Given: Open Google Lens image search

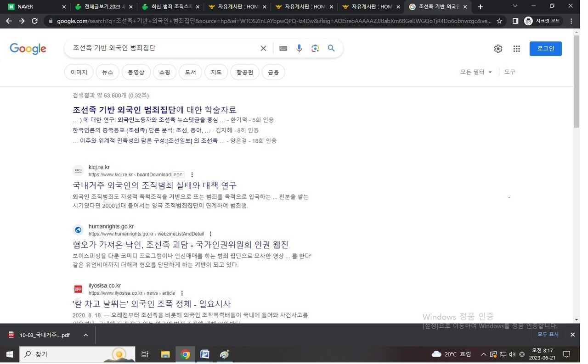Looking at the screenshot, I should click(x=315, y=49).
